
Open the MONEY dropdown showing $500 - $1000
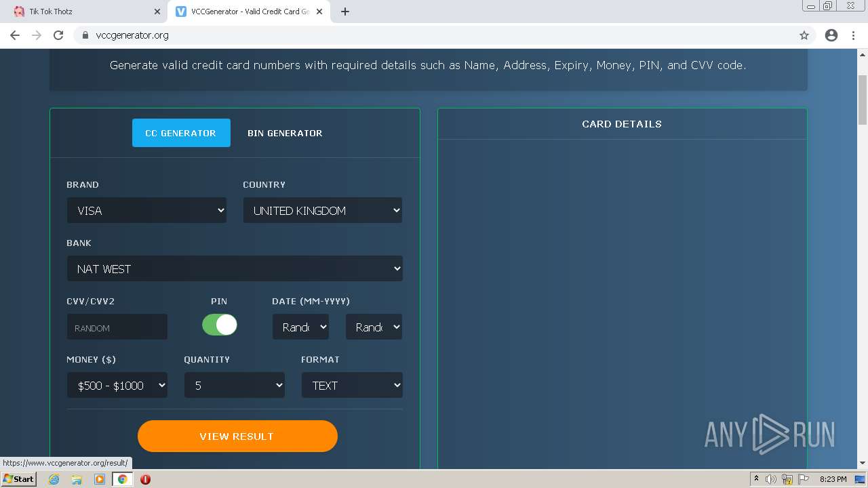(117, 386)
